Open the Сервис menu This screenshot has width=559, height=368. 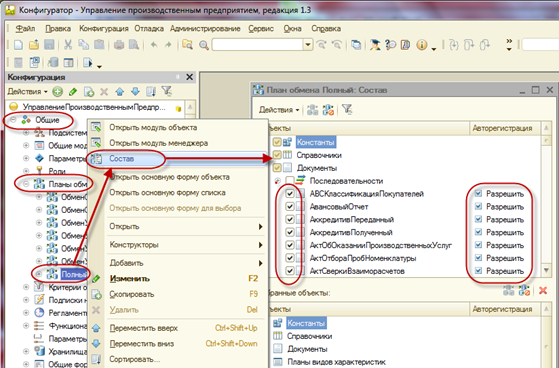tap(261, 29)
